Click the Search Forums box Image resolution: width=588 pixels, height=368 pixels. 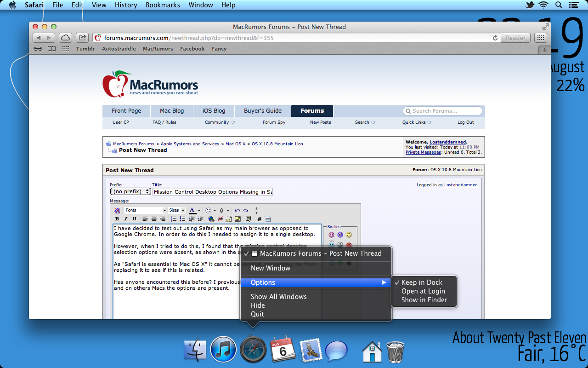tap(443, 111)
